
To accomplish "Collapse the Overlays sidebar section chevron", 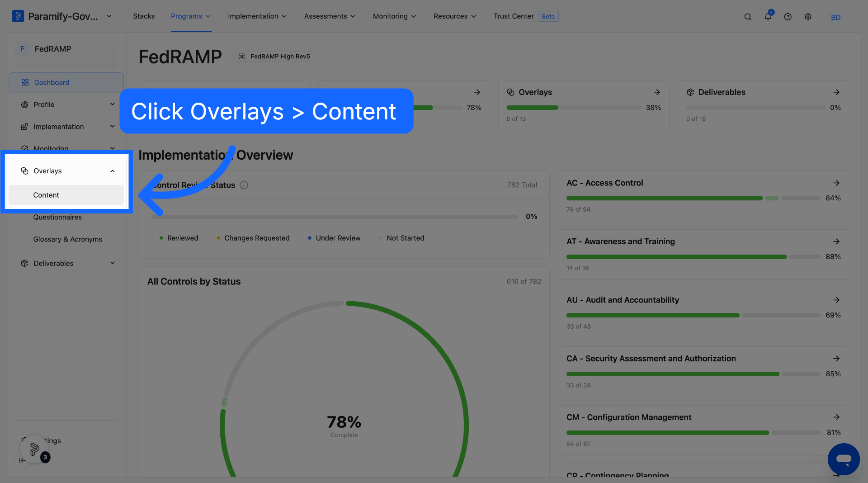I will [x=112, y=171].
